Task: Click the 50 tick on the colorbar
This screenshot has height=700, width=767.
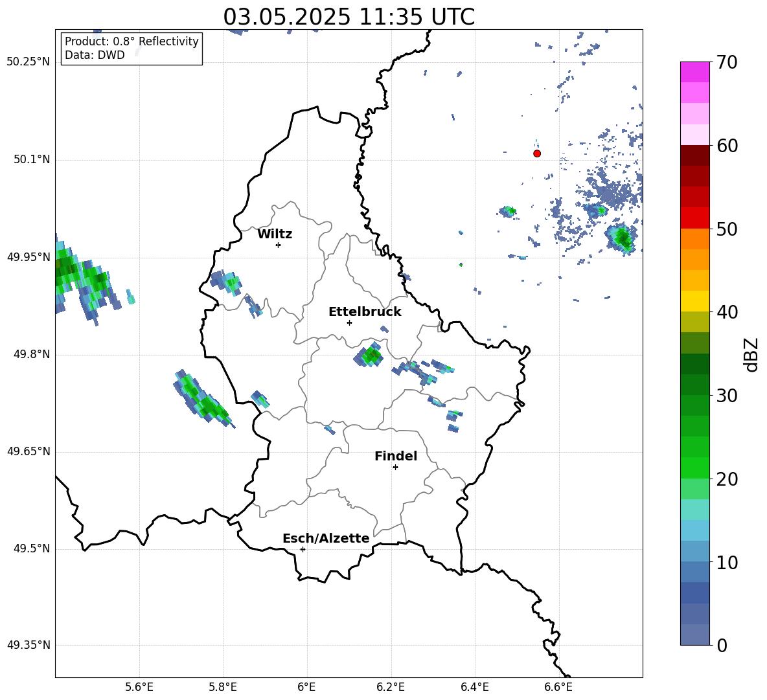Action: click(x=727, y=229)
